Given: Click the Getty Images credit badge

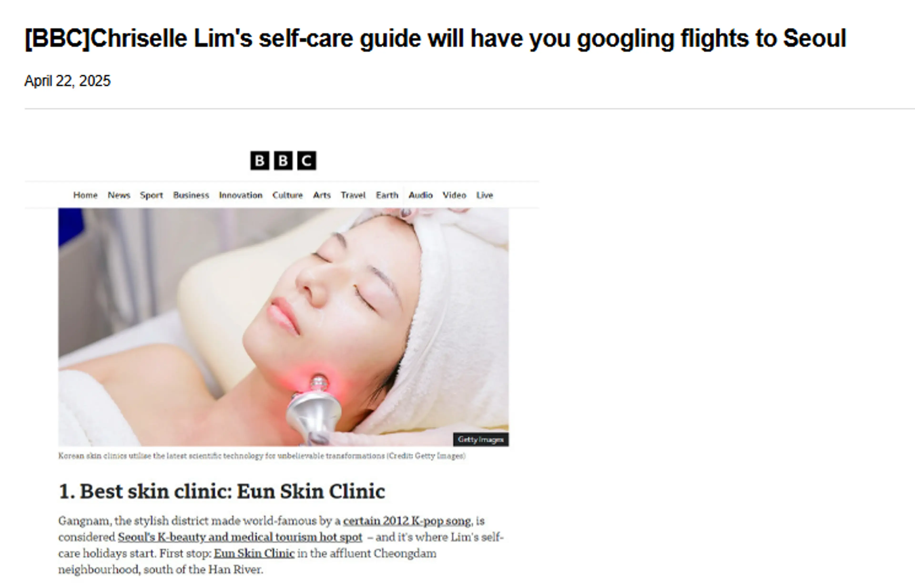Looking at the screenshot, I should [481, 439].
